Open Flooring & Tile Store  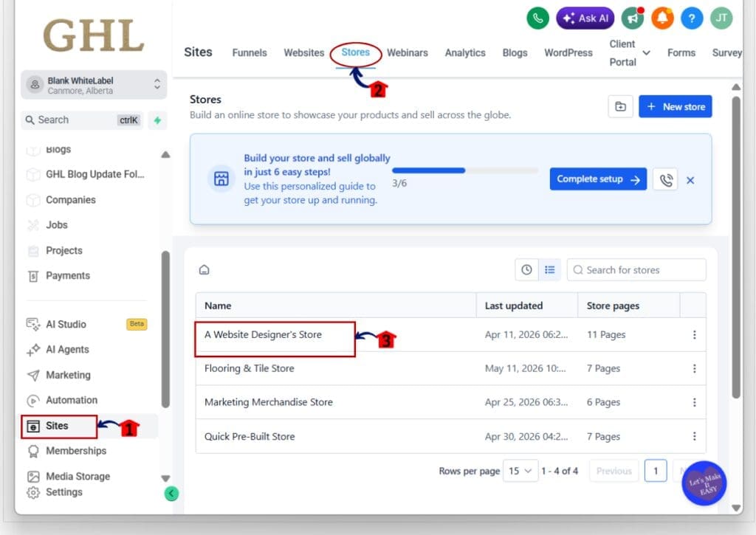(x=250, y=368)
